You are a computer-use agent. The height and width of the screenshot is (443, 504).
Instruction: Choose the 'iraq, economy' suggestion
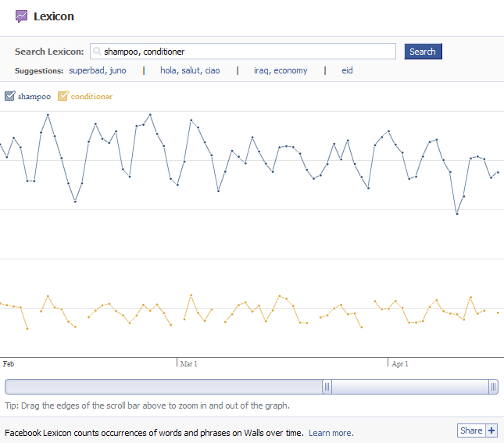pos(281,70)
